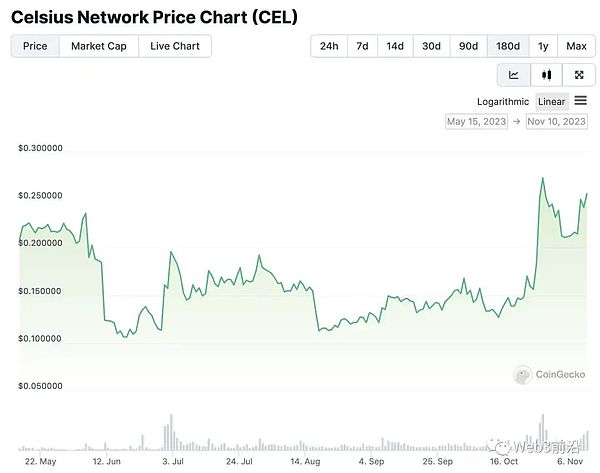
Task: Choose the 14d time range
Action: (x=395, y=46)
